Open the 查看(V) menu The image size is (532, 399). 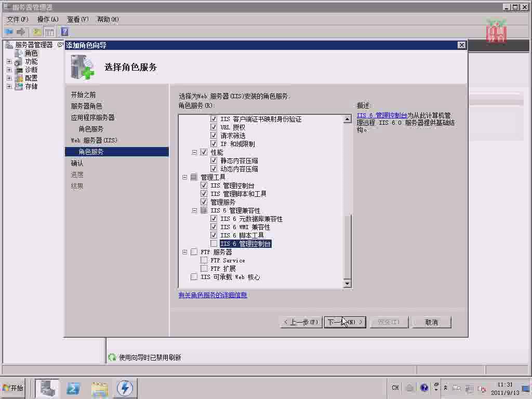point(78,19)
